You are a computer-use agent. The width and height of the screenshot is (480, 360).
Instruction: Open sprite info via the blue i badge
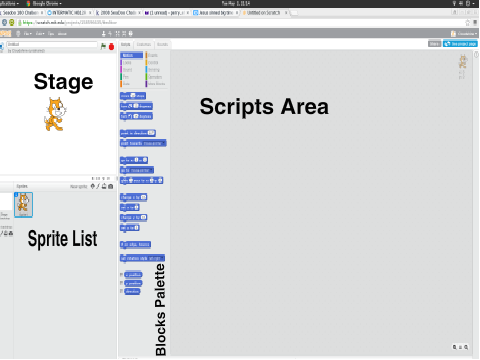16,194
